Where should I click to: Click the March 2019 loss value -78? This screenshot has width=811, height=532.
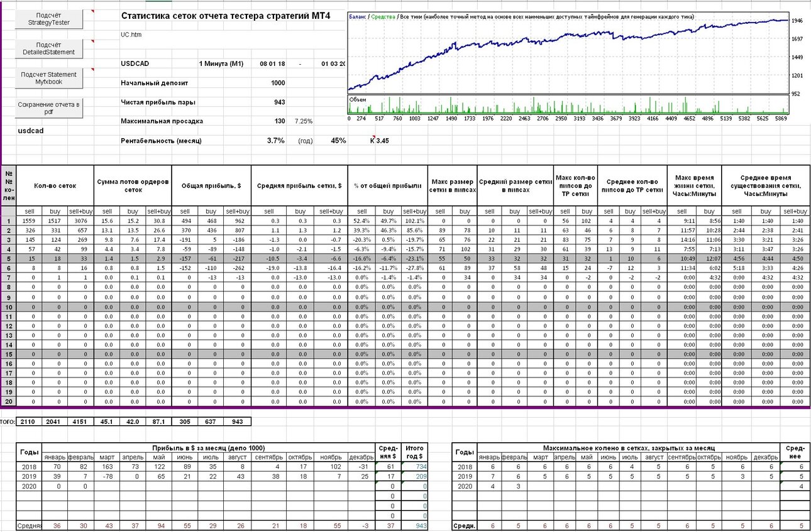click(x=108, y=476)
